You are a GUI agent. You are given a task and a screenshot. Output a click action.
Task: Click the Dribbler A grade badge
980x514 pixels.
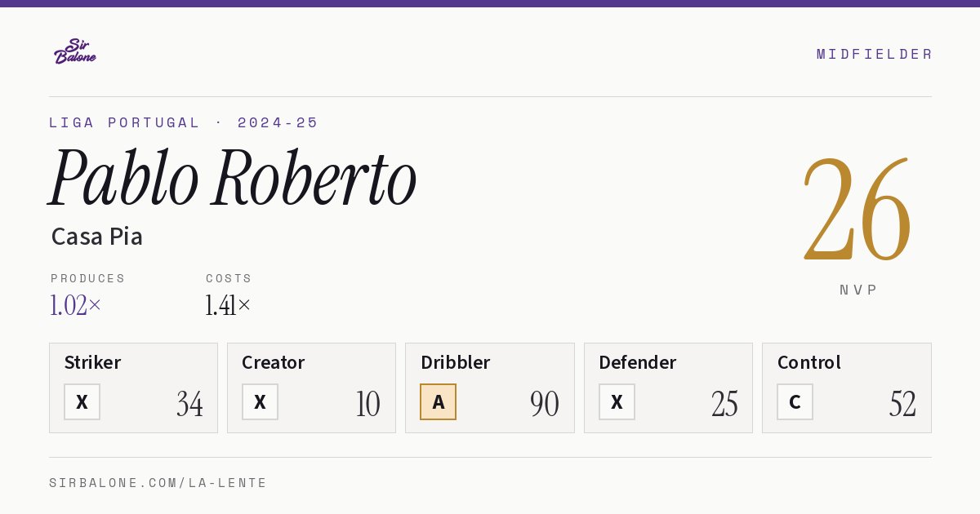[438, 402]
